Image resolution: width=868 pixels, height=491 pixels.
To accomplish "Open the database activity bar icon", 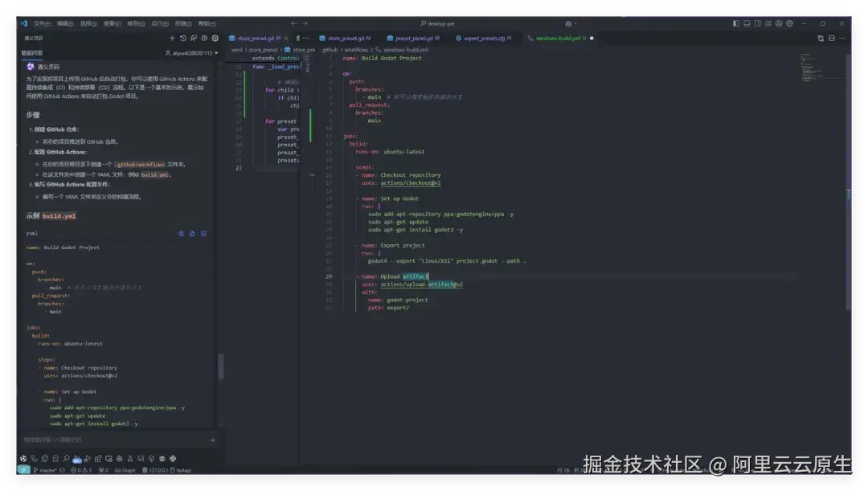I will coord(55,459).
